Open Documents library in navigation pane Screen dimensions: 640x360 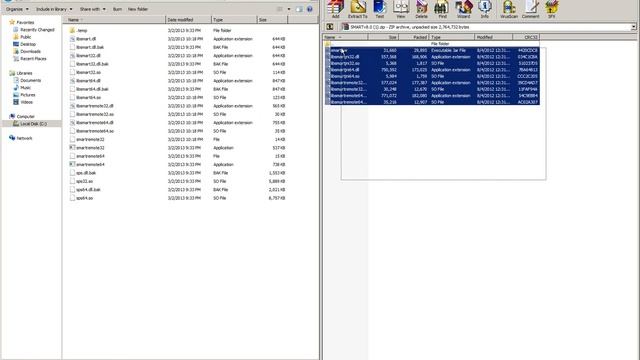27,80
